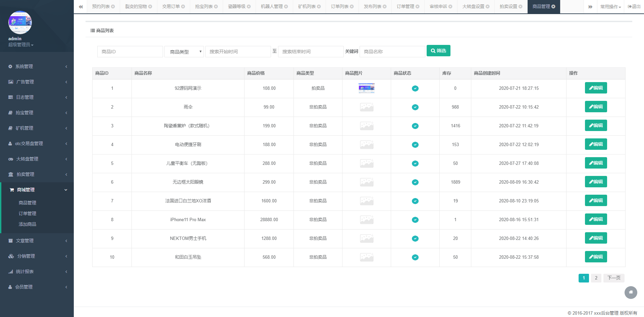Click 编辑 for product 无边框太阳眼镜
The image size is (644, 317).
[x=596, y=182]
